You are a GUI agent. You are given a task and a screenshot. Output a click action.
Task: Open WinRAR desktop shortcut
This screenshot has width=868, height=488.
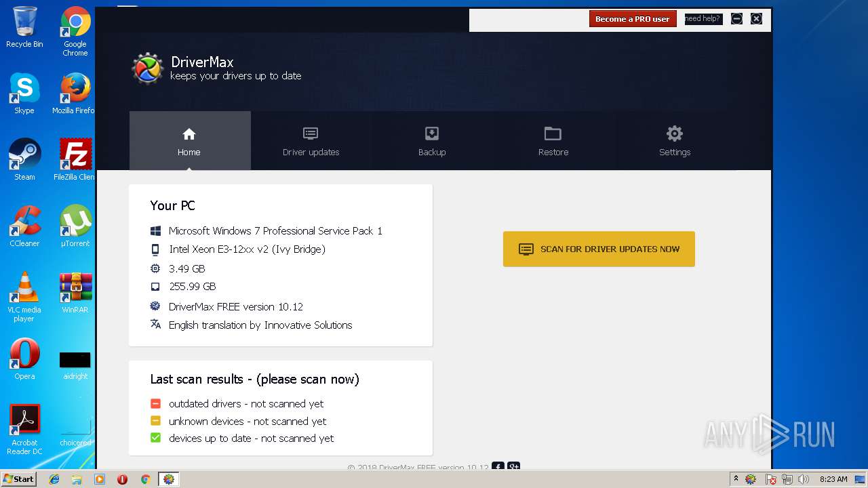pos(75,293)
